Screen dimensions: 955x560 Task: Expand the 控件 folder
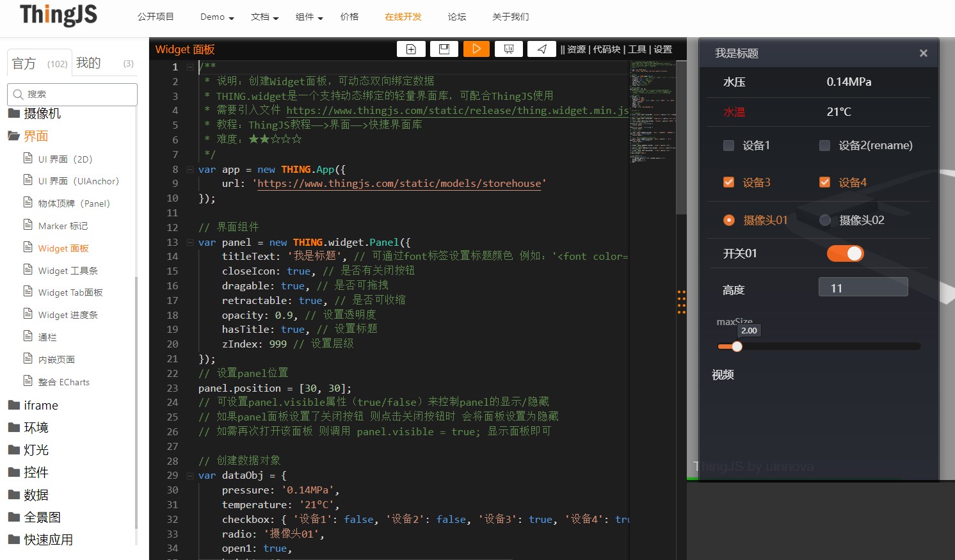point(28,472)
